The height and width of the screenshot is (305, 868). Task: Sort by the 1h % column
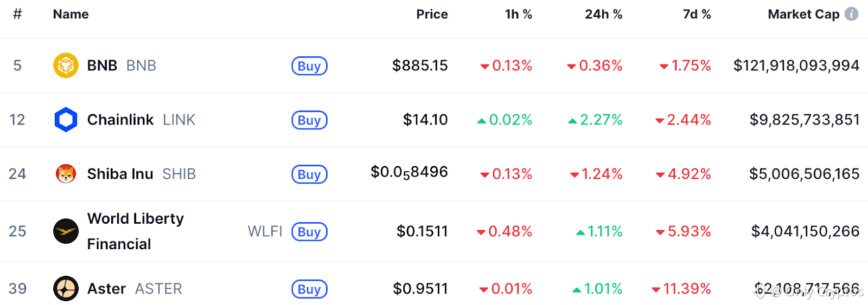point(518,14)
